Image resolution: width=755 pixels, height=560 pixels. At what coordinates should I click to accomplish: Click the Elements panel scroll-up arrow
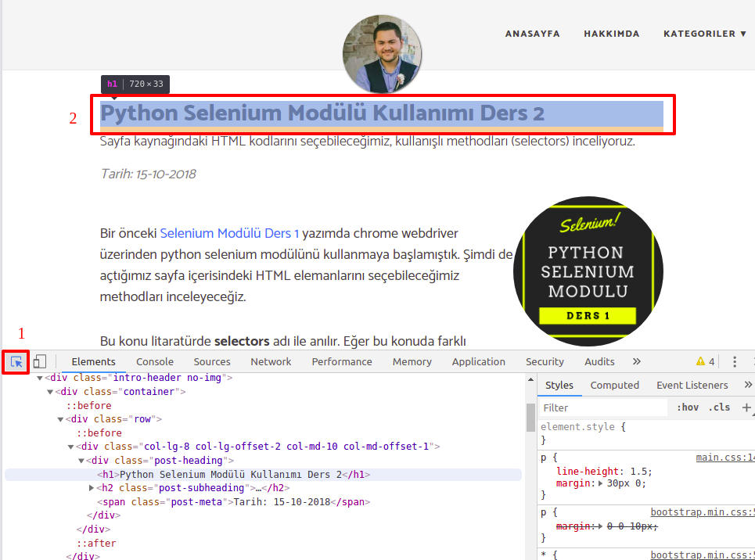click(530, 379)
